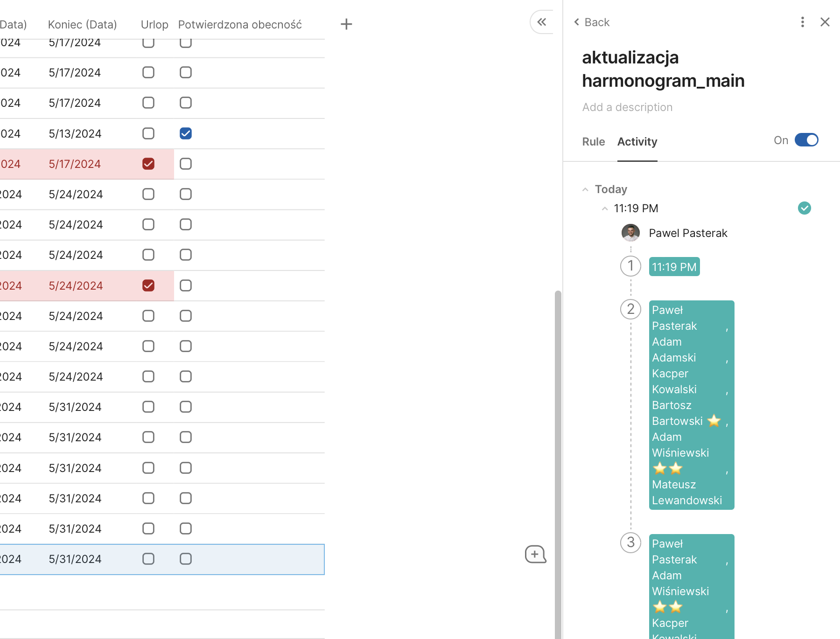Collapse side panel with double chevron icon
This screenshot has height=639, width=840.
click(x=542, y=22)
